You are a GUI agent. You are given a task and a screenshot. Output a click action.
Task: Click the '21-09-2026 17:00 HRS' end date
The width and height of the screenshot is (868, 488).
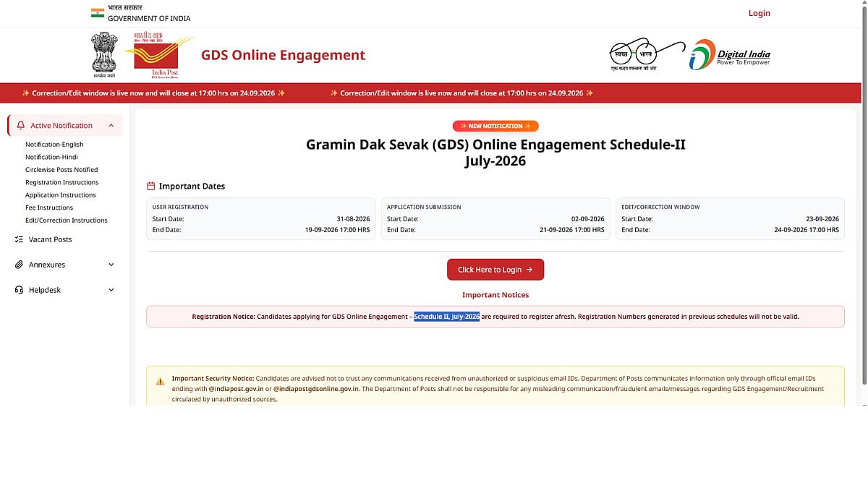[571, 230]
